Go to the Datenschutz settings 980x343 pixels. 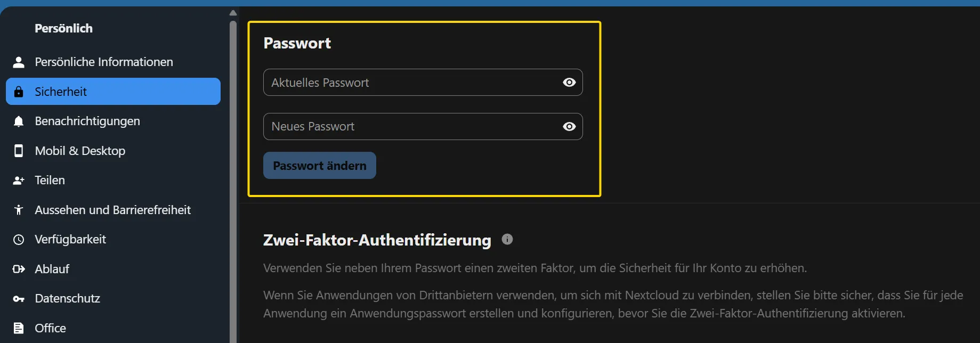67,299
